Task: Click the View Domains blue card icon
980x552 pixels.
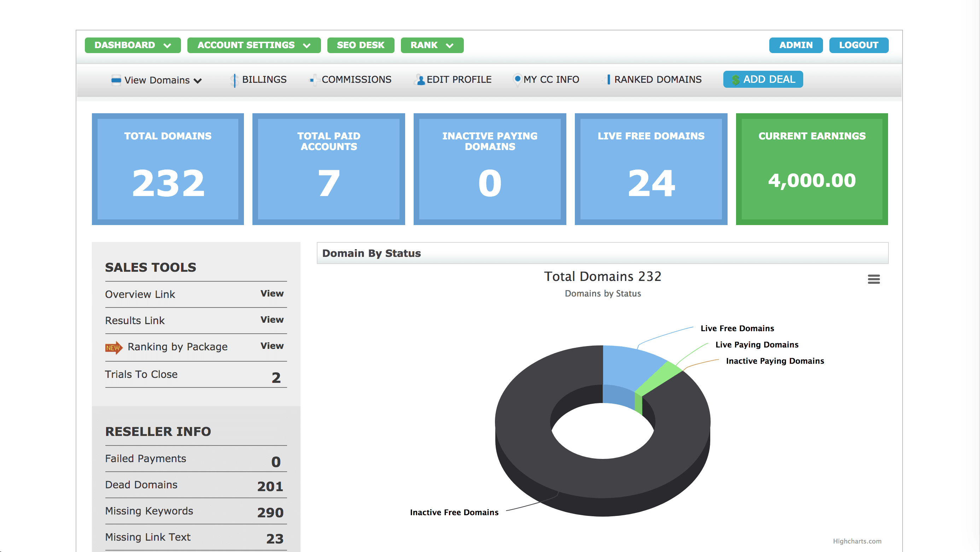Action: (116, 80)
